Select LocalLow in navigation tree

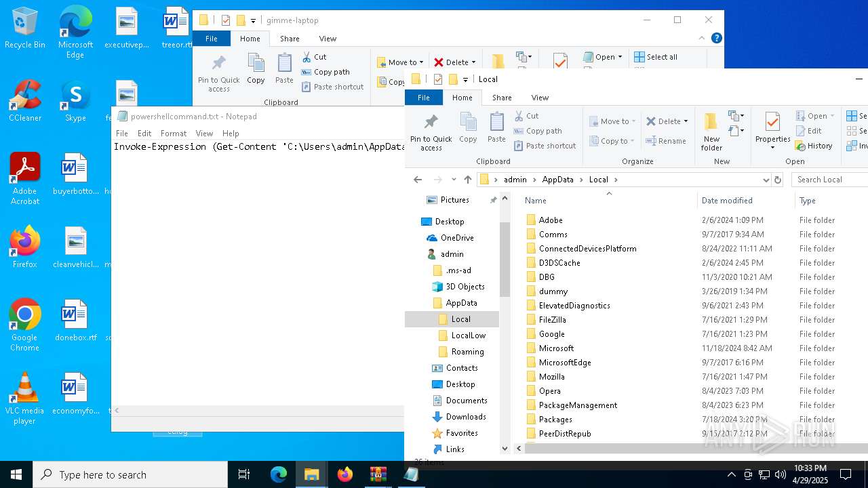pyautogui.click(x=469, y=335)
